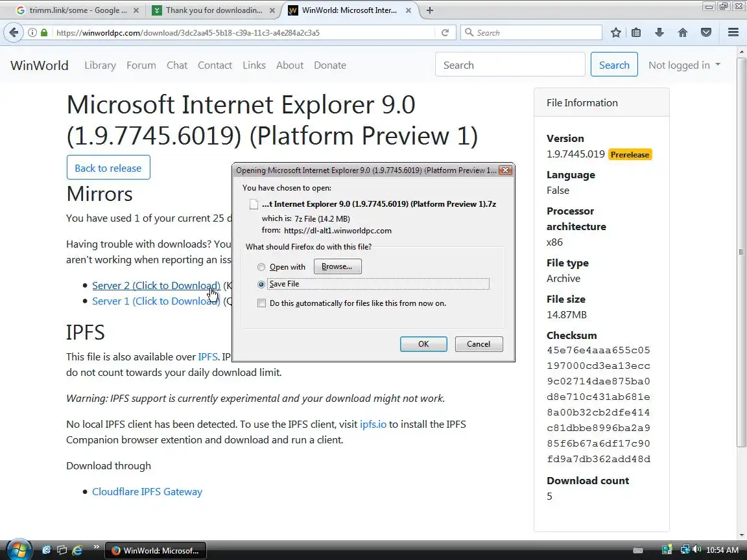Screen dimensions: 747x560
Task: Click the File size value 14.87MB
Action: click(x=567, y=315)
